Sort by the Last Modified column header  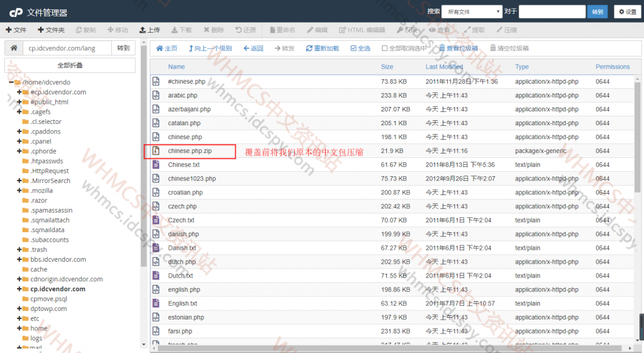click(444, 67)
